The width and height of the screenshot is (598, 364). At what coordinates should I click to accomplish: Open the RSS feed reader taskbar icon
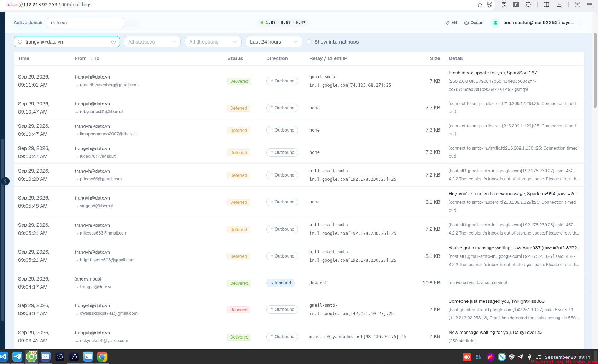(88, 357)
